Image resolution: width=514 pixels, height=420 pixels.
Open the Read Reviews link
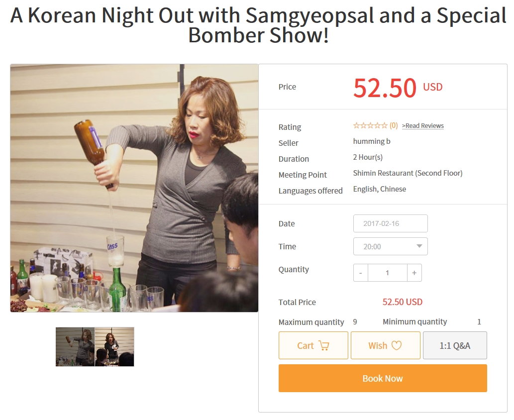tap(423, 126)
